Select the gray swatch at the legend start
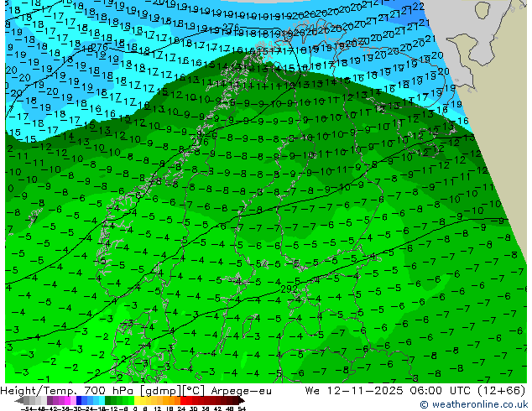532x411 pixels. click(27, 401)
